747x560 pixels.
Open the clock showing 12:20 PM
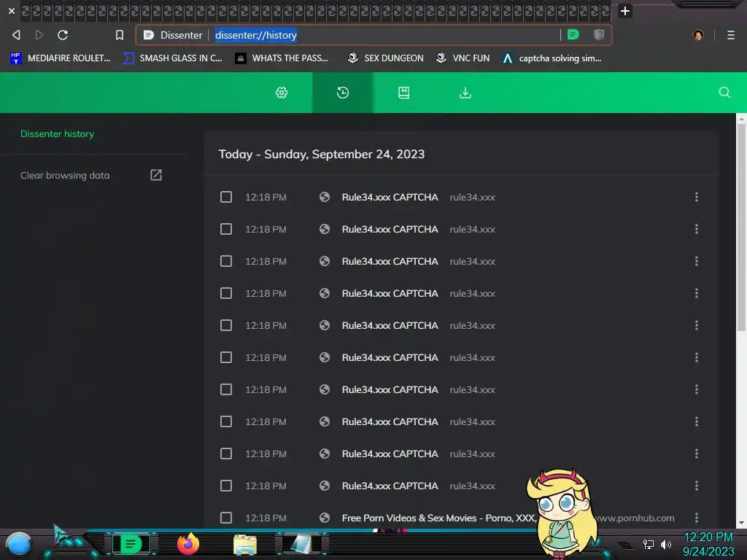[x=708, y=544]
